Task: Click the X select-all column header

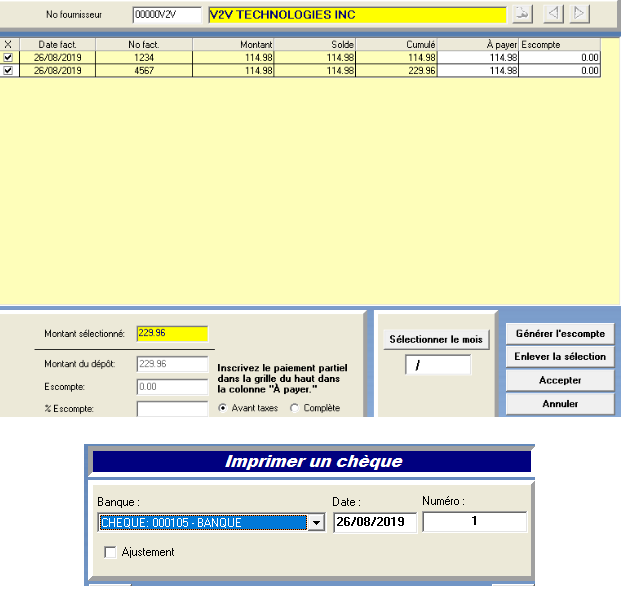Action: pos(8,44)
